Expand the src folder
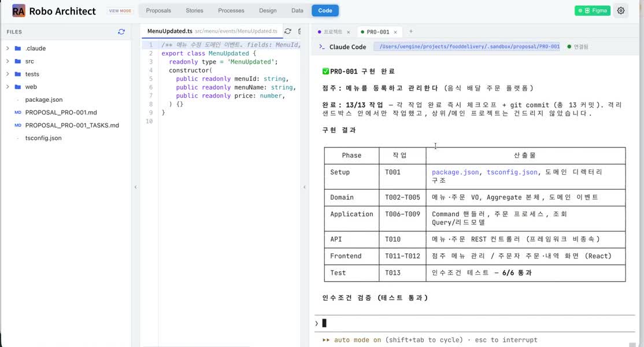The image size is (644, 347). point(8,61)
